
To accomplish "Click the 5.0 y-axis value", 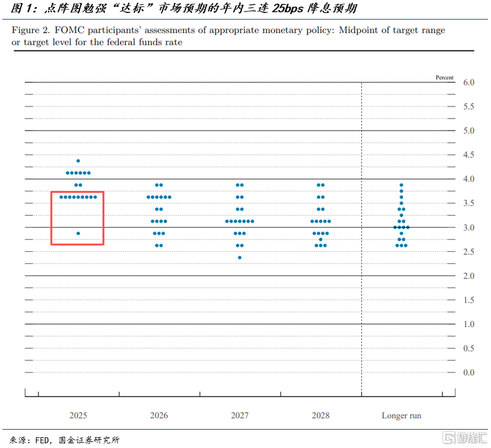I will 468,130.
